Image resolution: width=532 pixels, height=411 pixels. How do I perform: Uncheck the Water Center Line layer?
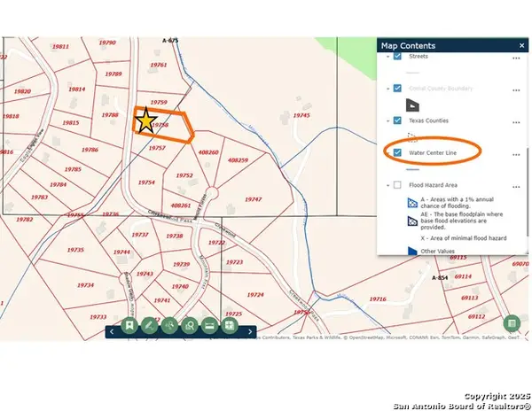(398, 152)
